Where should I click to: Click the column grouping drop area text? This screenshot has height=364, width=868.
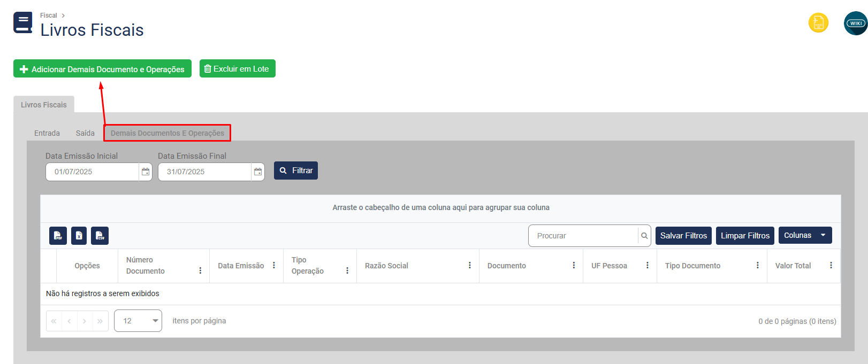[441, 207]
